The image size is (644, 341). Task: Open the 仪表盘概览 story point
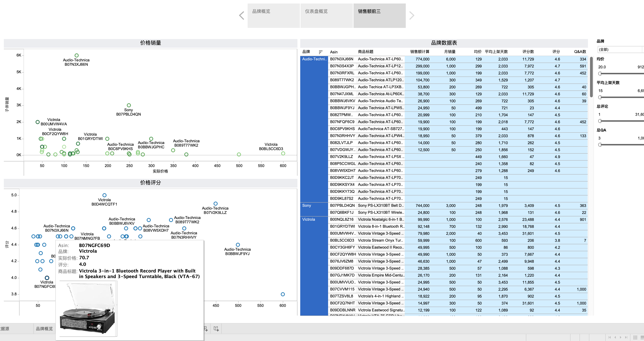coord(327,16)
